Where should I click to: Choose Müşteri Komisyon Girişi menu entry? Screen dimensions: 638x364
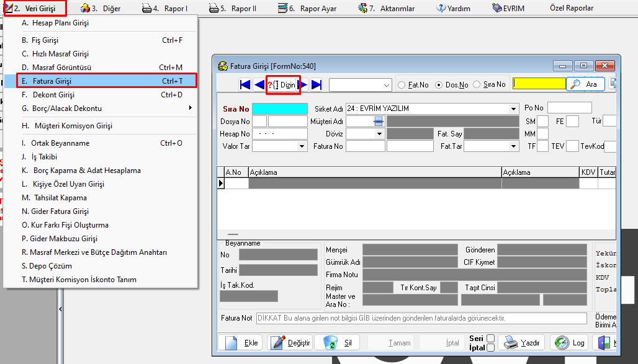pyautogui.click(x=100, y=126)
